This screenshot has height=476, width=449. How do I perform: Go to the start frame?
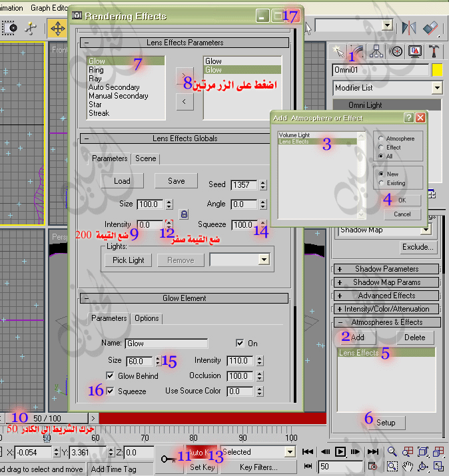pyautogui.click(x=307, y=452)
